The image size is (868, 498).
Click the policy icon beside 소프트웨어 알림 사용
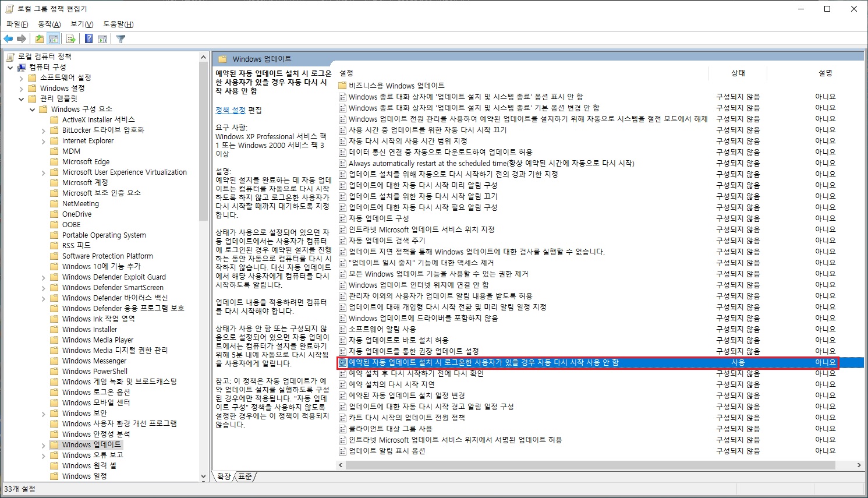[342, 329]
